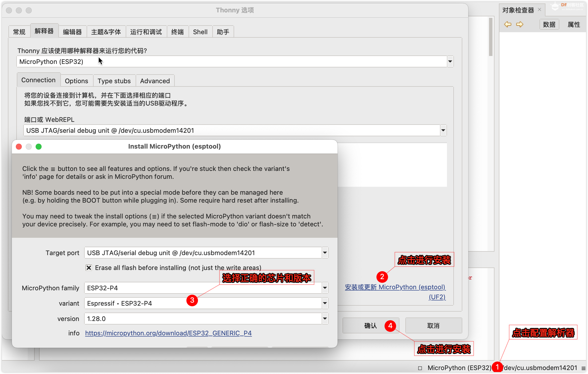Click the 取消 button

click(433, 325)
